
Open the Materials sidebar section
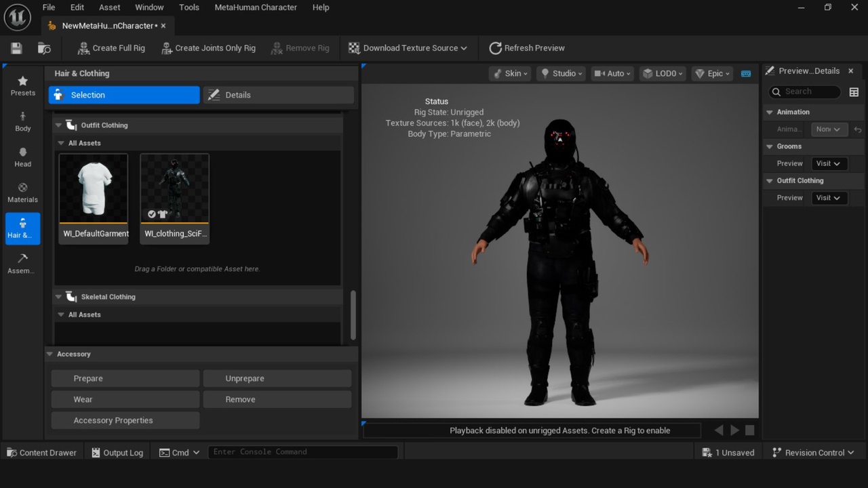(x=23, y=193)
